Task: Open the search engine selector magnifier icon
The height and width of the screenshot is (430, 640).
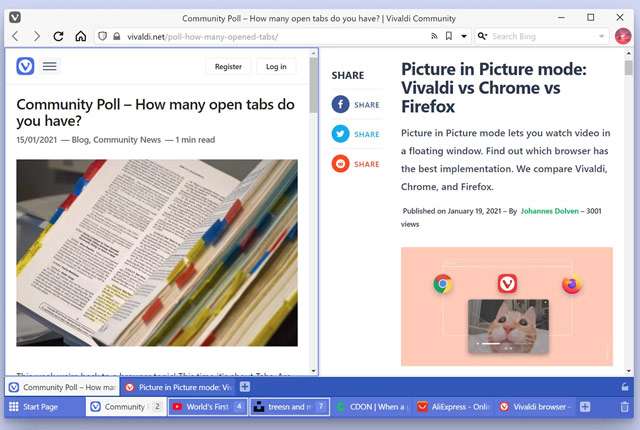Action: click(x=482, y=36)
